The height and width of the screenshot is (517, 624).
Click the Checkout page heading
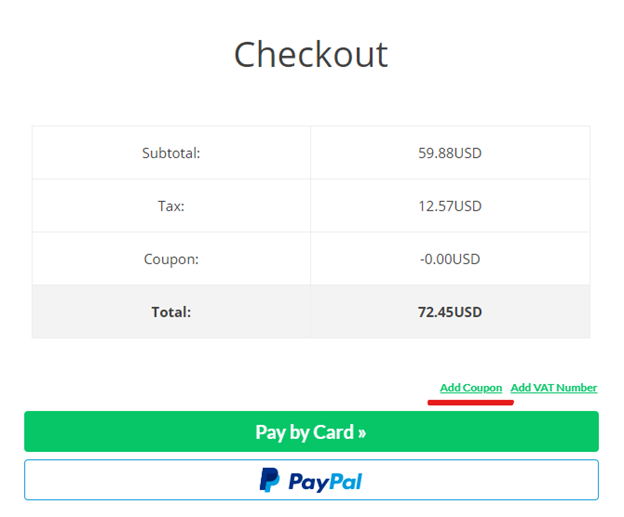point(311,55)
